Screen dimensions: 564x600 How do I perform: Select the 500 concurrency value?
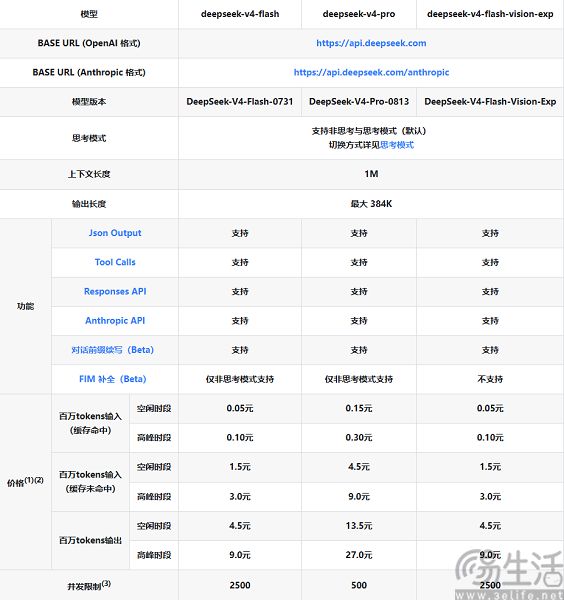tap(359, 585)
